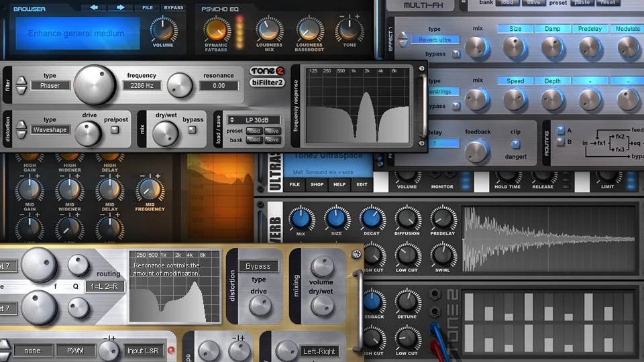Open UltraSpace FILE menu
This screenshot has width=644, height=362.
(x=294, y=184)
